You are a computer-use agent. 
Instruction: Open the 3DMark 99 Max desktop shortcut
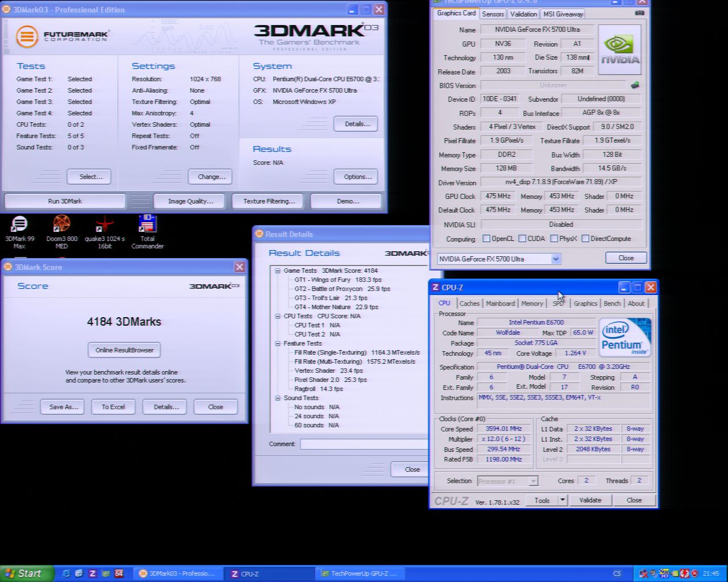tap(19, 232)
